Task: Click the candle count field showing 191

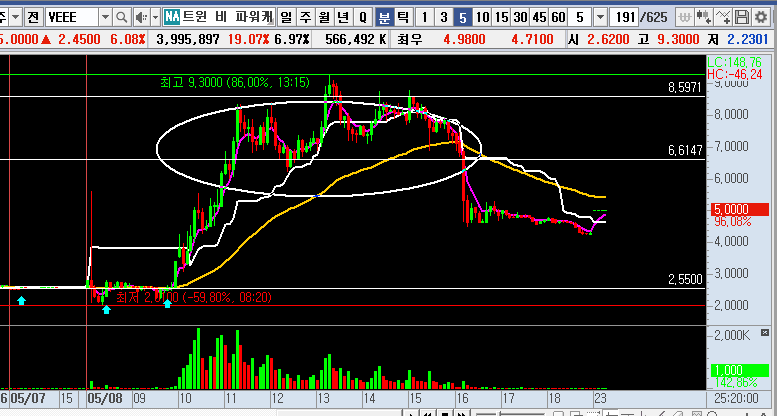Action: coord(624,18)
